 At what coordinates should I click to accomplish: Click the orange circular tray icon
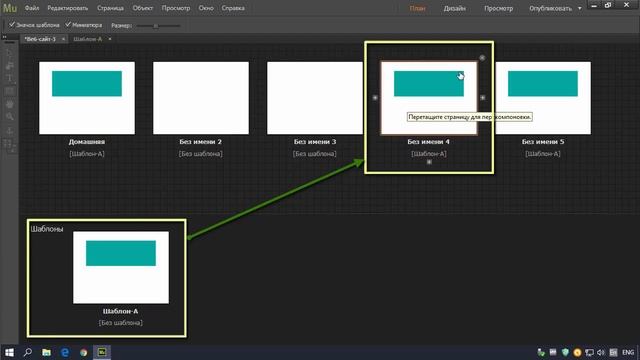pos(577,352)
